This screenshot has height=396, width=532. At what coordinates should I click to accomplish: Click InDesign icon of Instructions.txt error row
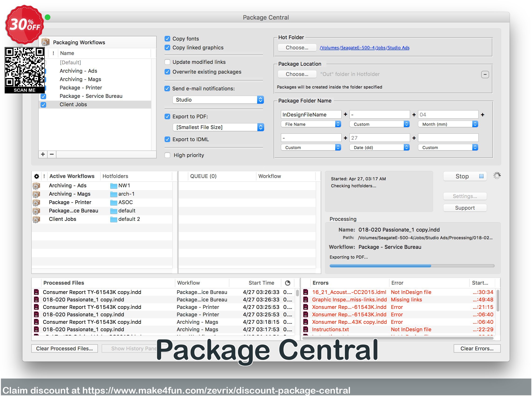click(306, 329)
